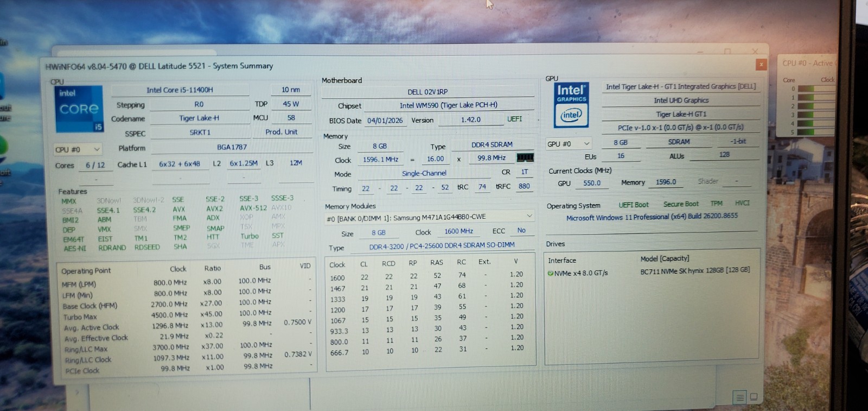Click the Intel Tiger Lake-H GT1 Integrated Graphics field

(680, 86)
